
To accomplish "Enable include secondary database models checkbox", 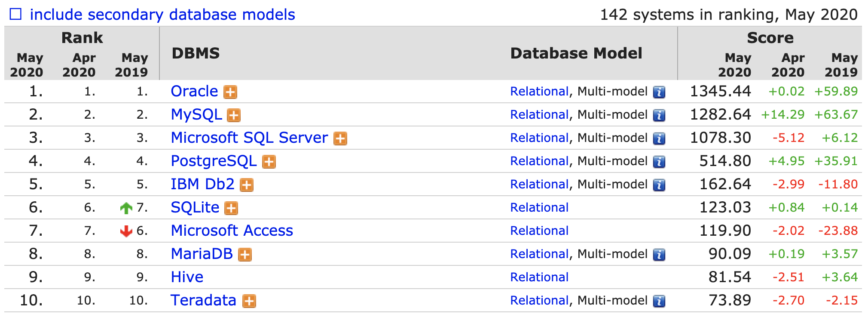I will click(15, 15).
